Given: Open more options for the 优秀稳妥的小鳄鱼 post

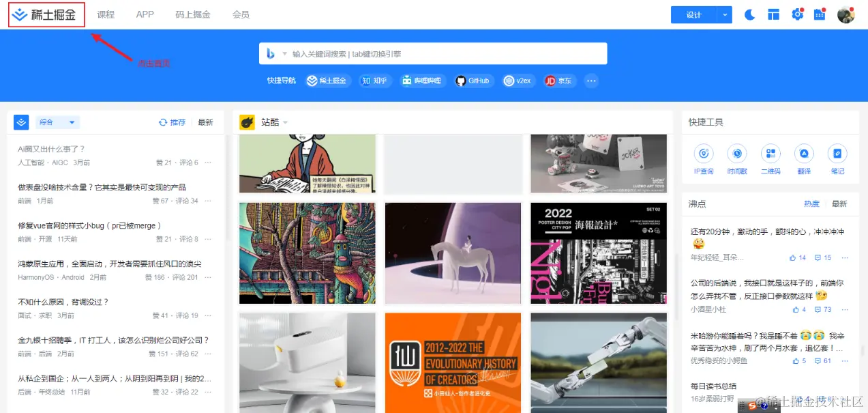Looking at the screenshot, I should (x=845, y=360).
